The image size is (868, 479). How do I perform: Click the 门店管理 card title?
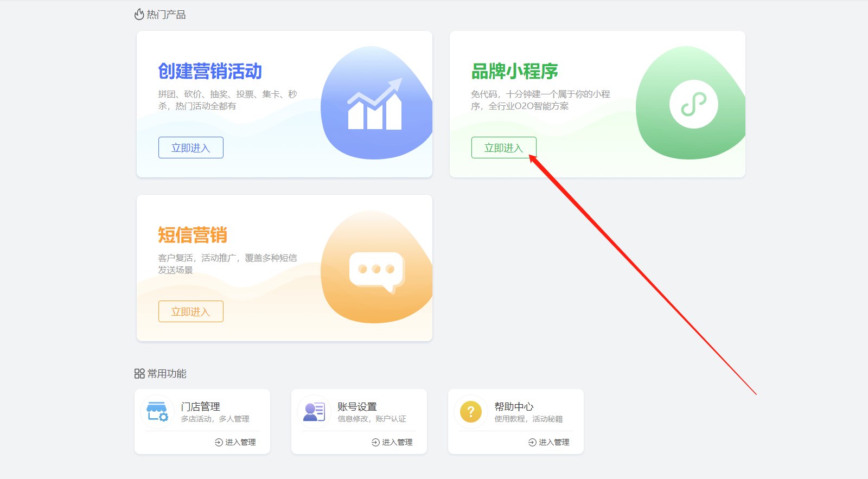click(x=200, y=406)
